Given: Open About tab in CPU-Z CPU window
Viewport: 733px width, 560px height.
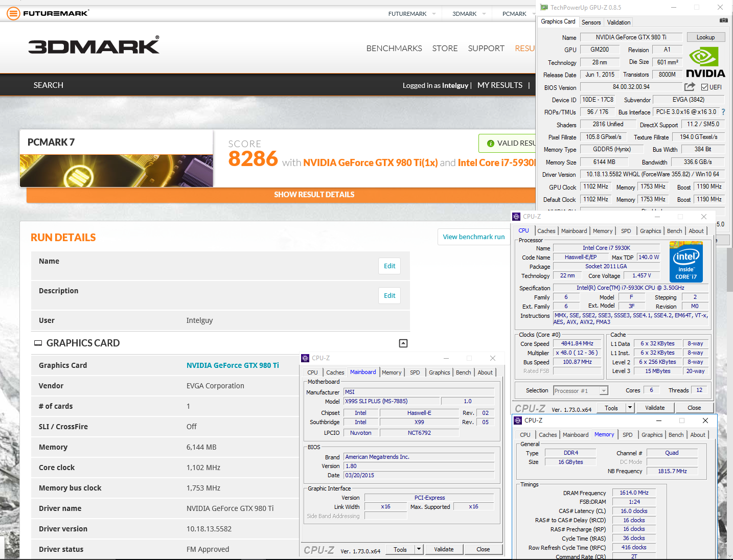Looking at the screenshot, I should [x=696, y=231].
